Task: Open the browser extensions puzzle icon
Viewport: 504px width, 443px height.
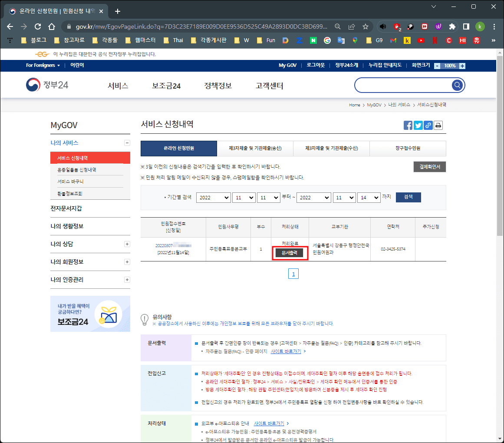Action: [x=452, y=26]
